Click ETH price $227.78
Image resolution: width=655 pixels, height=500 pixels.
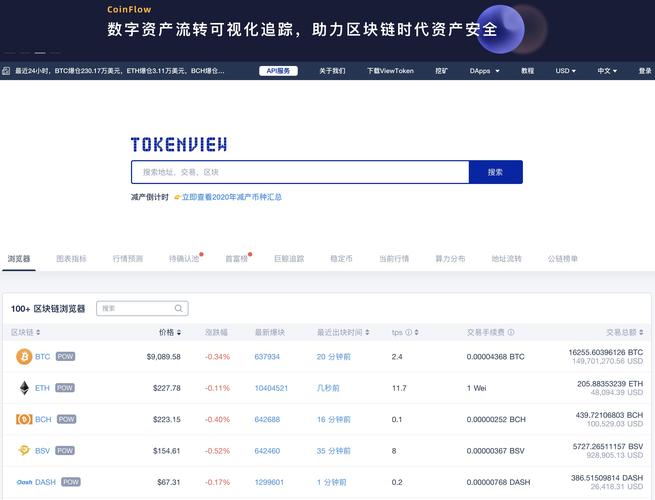point(167,388)
